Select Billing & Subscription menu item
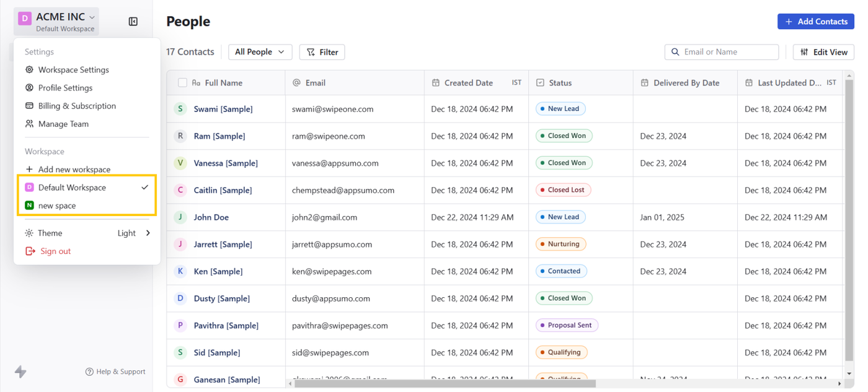 77,106
